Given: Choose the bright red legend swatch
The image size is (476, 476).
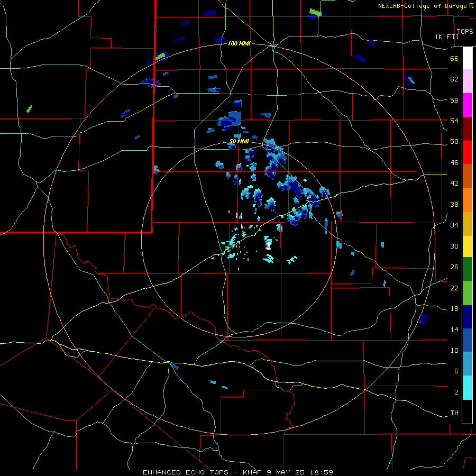Looking at the screenshot, I should coord(467,152).
